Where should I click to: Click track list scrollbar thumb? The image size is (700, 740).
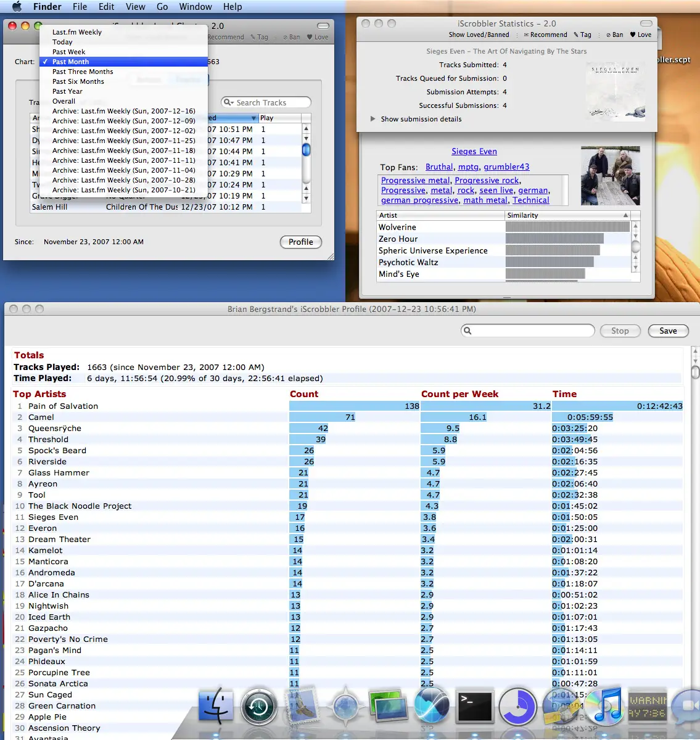click(306, 149)
